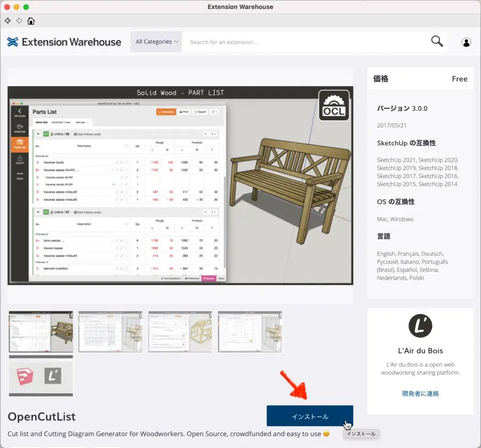Go back using the back arrow
This screenshot has width=481, height=448.
[x=8, y=21]
